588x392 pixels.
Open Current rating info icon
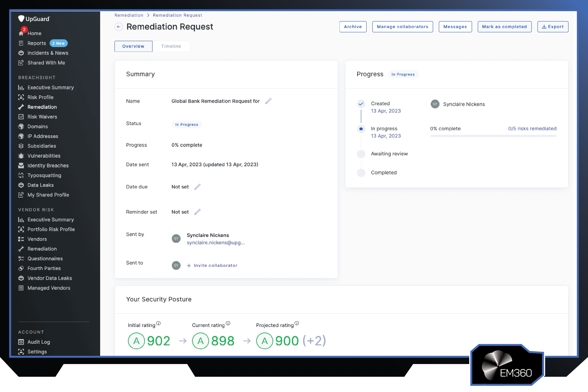click(x=228, y=323)
